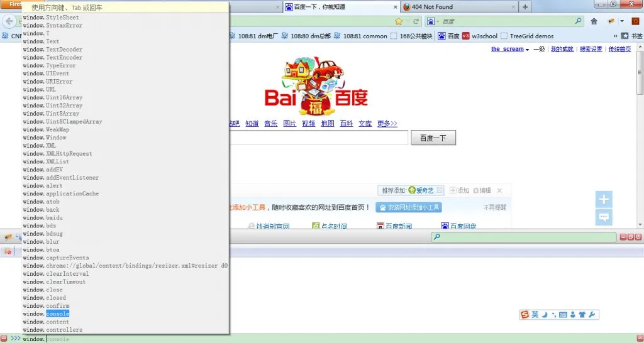Click the Firebug bug toolbar icon
This screenshot has width=644, height=343.
coord(611,21)
